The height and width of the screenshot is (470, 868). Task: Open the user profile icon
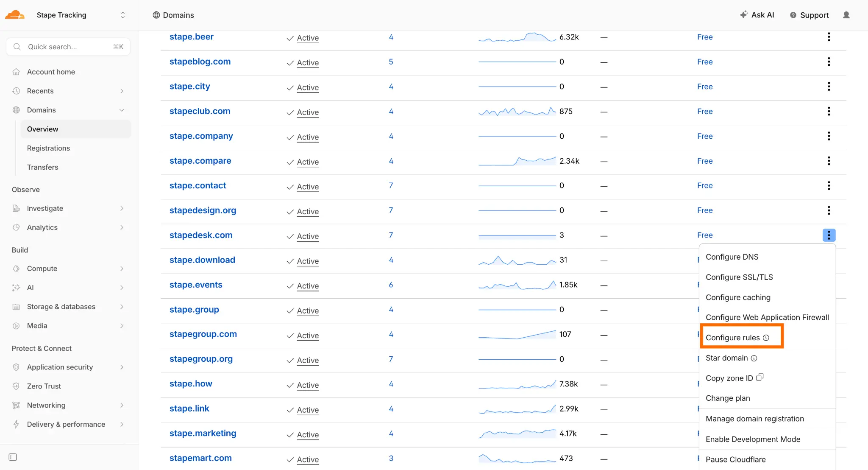(x=846, y=15)
